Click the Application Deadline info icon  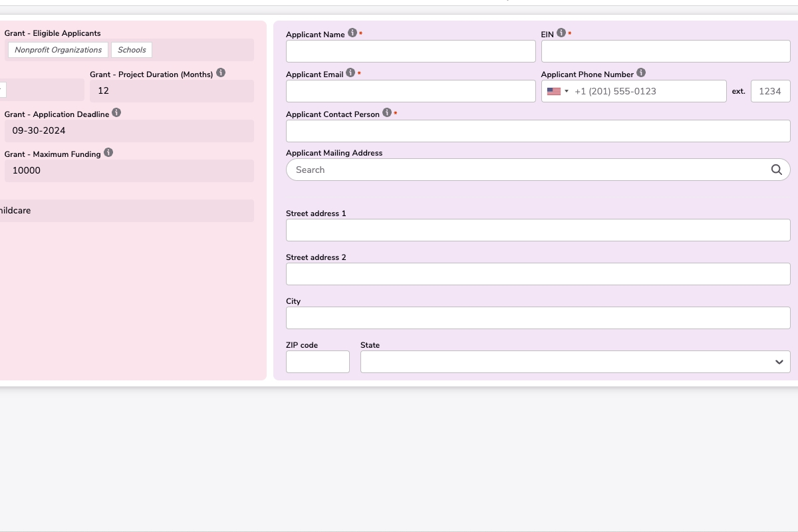click(x=116, y=113)
